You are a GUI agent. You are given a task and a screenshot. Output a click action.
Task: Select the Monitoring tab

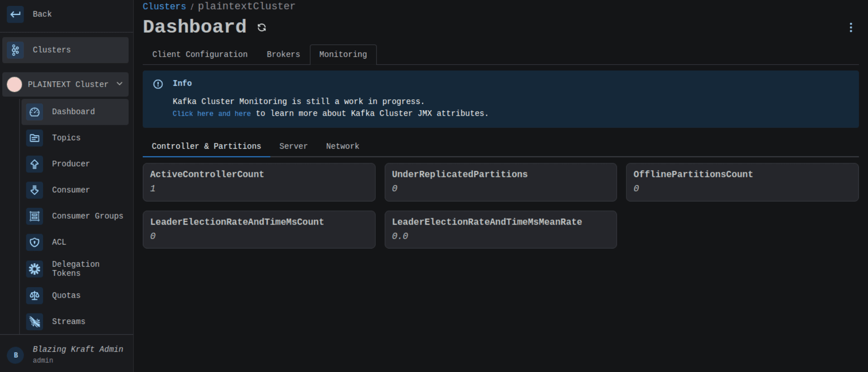coord(343,54)
